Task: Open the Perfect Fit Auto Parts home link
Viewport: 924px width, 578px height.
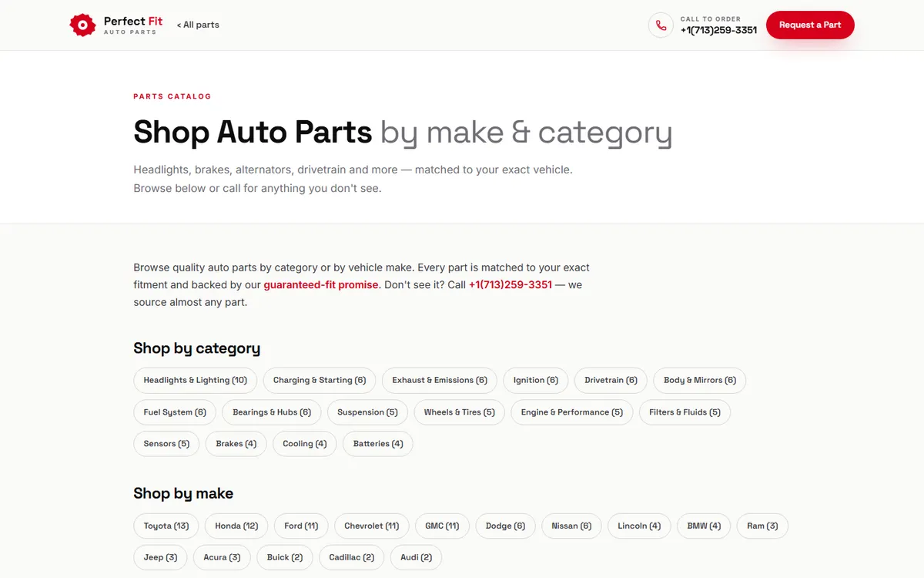Action: tap(116, 25)
